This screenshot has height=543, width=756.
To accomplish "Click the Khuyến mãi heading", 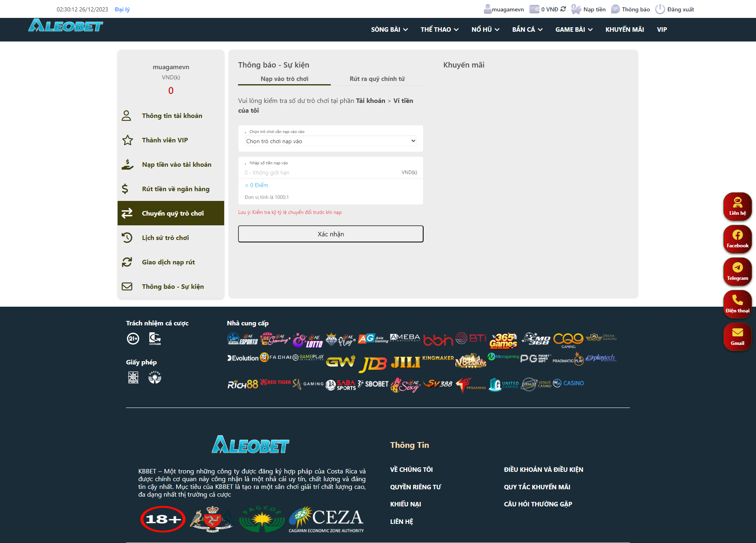I will [464, 65].
